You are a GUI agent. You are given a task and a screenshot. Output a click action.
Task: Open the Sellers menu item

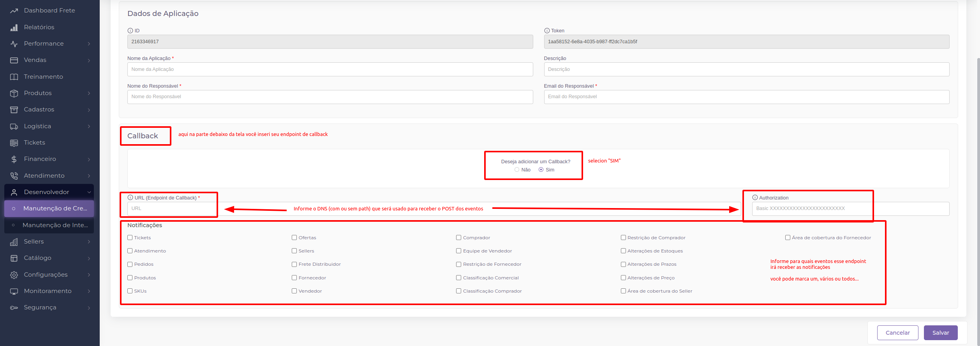click(34, 242)
